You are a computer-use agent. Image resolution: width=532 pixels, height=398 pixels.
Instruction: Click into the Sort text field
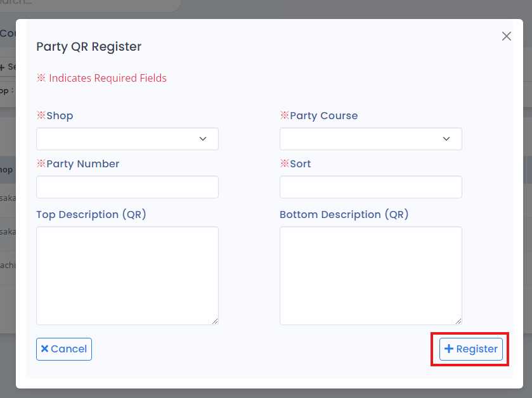pyautogui.click(x=370, y=187)
